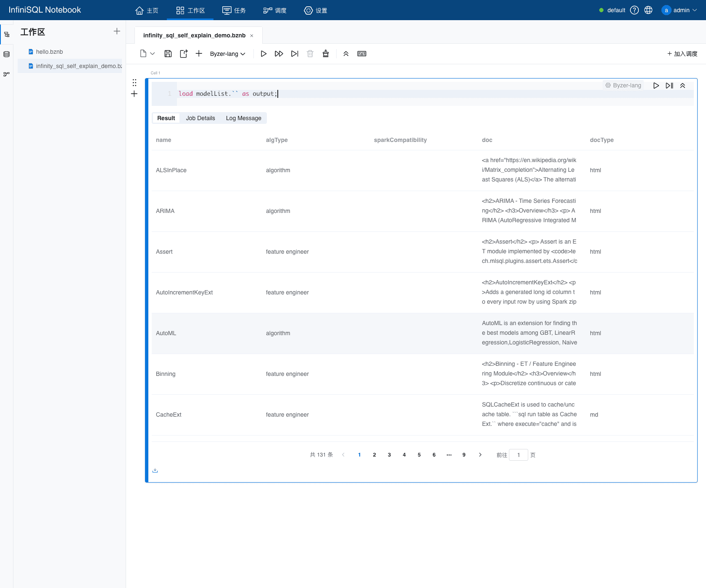Select the infinity_sql_self_explain_demo.bznb editor tab
The image size is (706, 588).
(x=194, y=35)
